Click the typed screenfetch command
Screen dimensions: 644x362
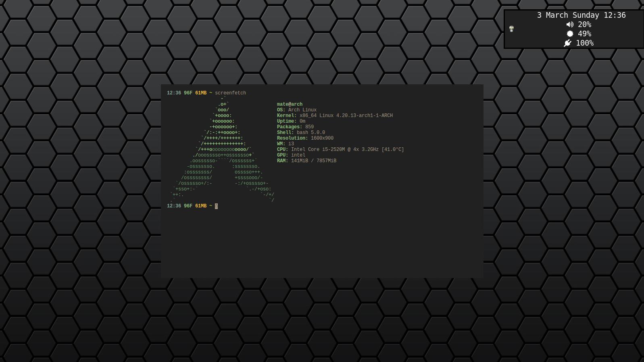(x=230, y=93)
